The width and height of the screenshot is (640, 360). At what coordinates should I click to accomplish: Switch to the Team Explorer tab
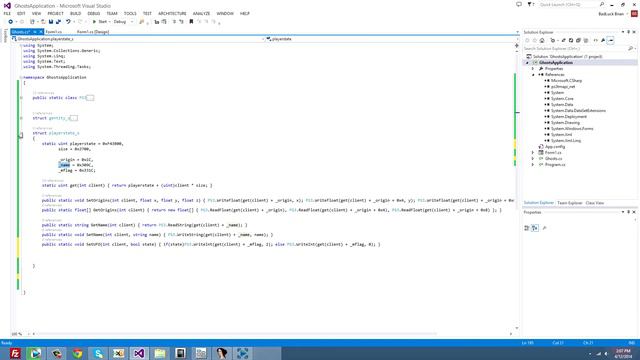pos(569,203)
